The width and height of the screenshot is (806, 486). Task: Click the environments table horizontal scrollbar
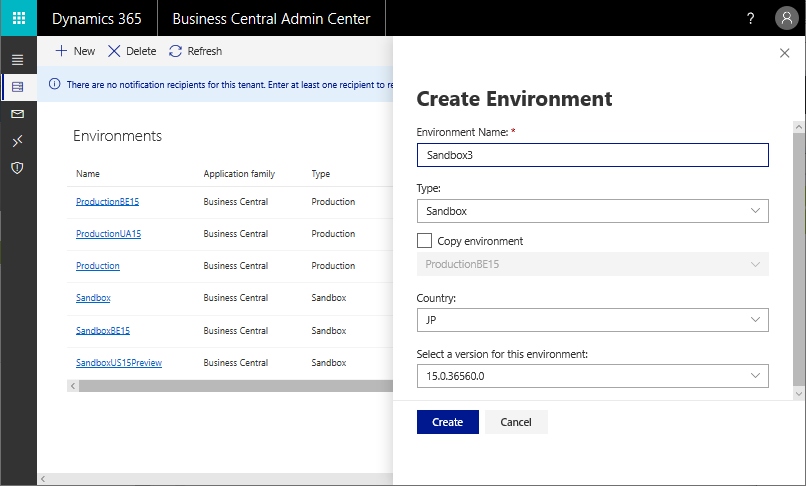tap(236, 386)
